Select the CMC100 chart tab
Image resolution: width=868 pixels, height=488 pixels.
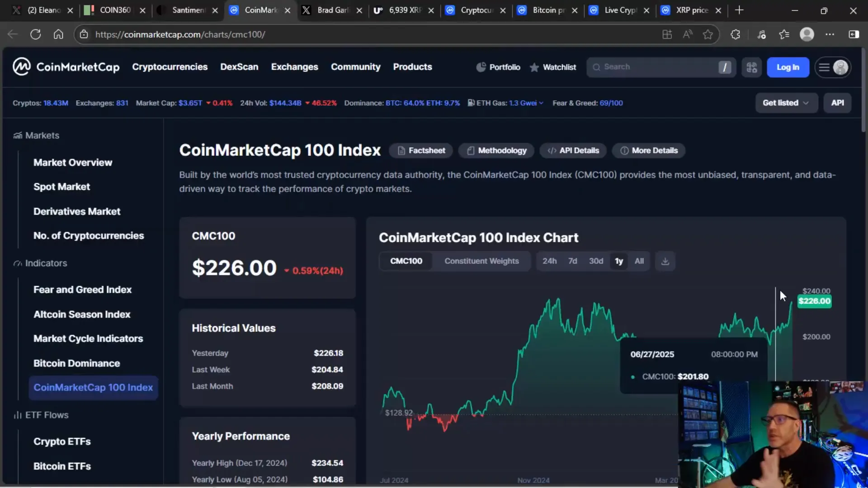406,261
